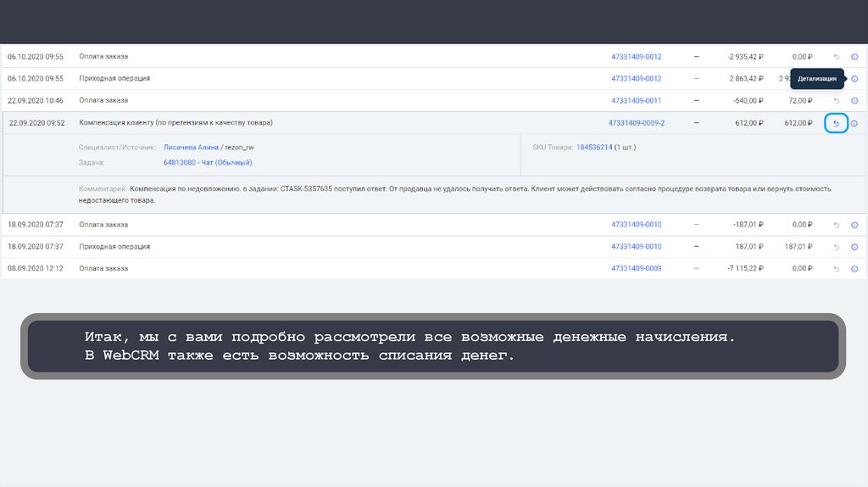Open order link 47331409-0011
Viewport: 868px width, 487px height.
point(636,101)
